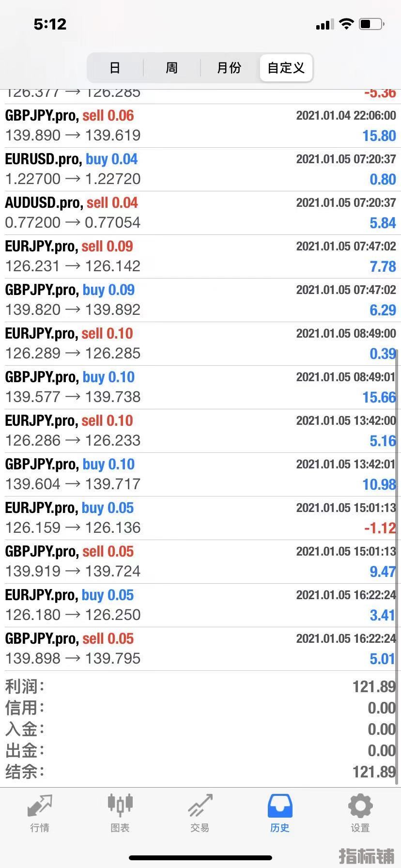Open the AUDUSD.pro sell 0.04 trade
Screen dimensions: 401x868
coord(200,213)
